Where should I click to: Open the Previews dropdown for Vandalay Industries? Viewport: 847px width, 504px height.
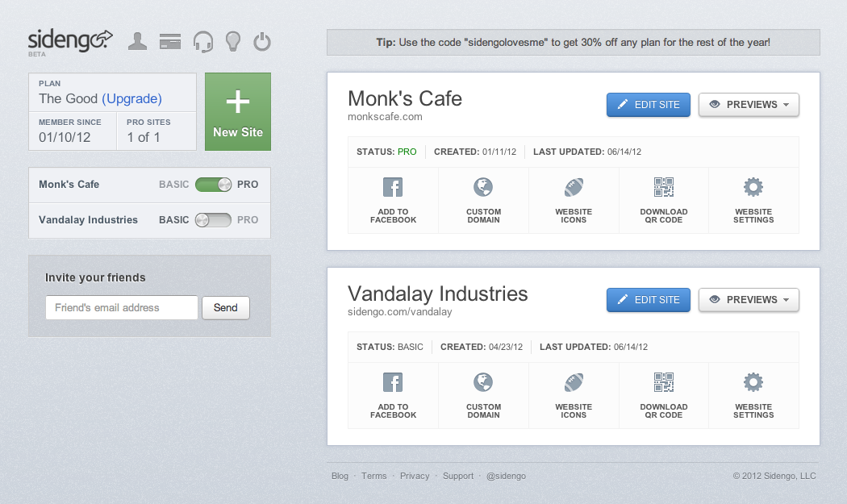(x=749, y=299)
